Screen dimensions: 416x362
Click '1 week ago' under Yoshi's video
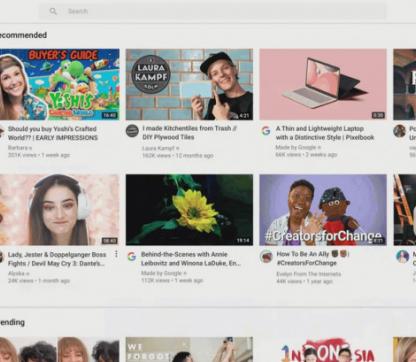(x=56, y=155)
